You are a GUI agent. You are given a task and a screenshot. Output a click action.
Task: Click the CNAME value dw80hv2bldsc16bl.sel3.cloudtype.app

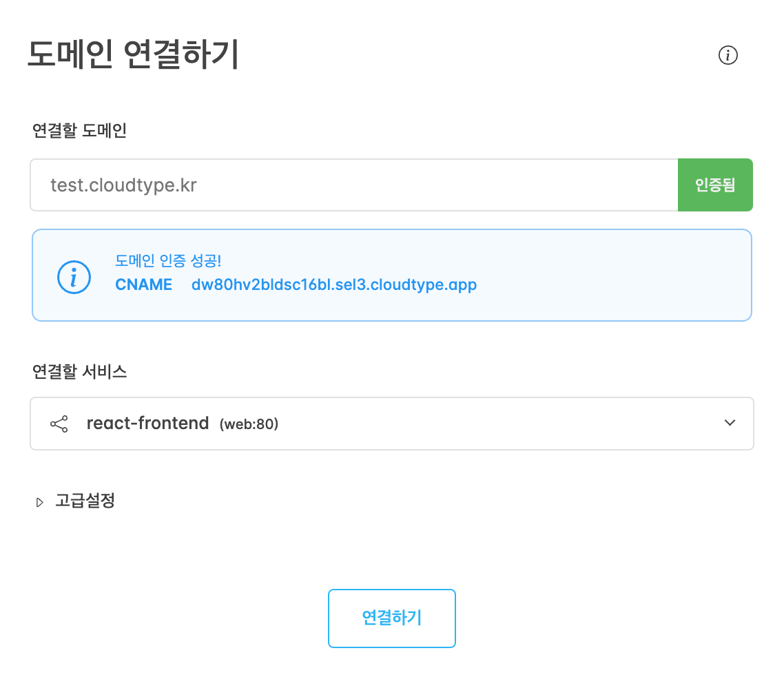coord(334,284)
